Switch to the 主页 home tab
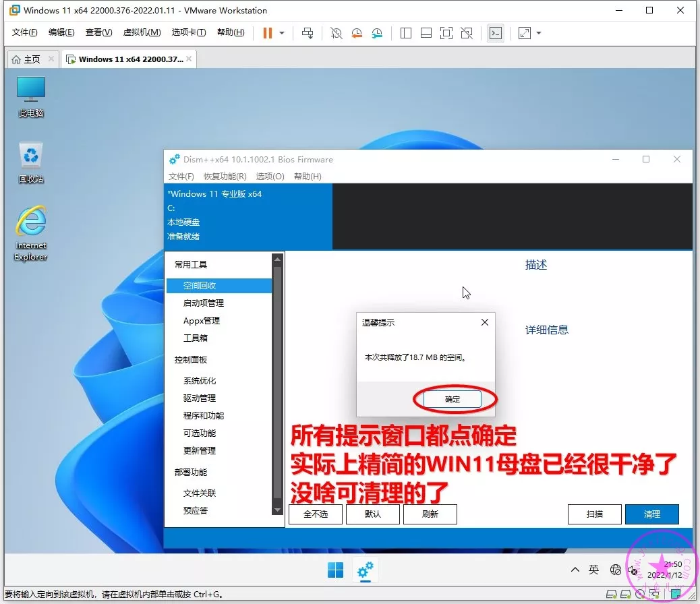The image size is (700, 604). [26, 59]
